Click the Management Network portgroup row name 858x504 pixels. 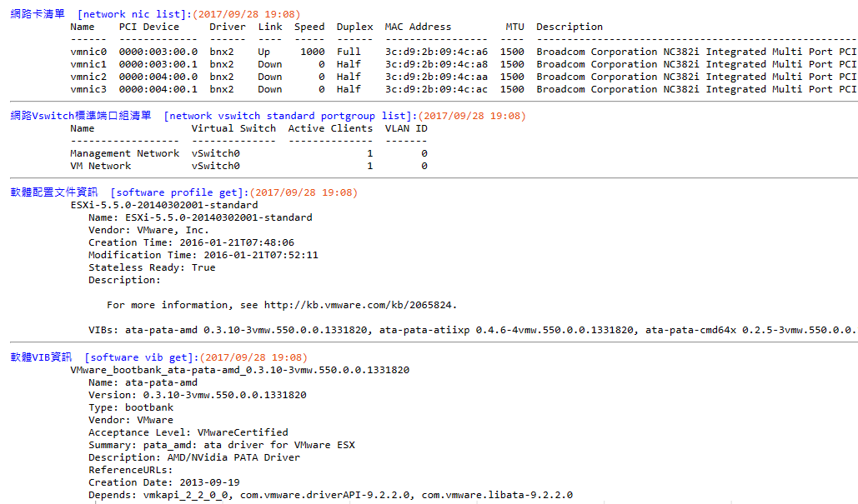click(124, 153)
